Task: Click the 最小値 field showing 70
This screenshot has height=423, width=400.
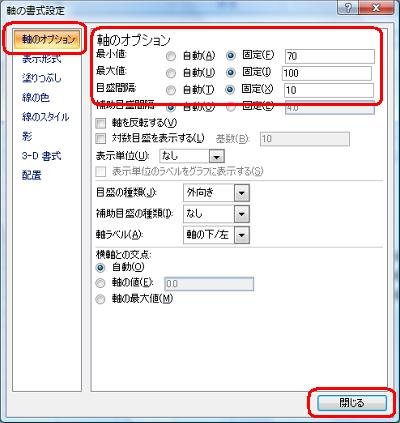Action: (x=330, y=56)
